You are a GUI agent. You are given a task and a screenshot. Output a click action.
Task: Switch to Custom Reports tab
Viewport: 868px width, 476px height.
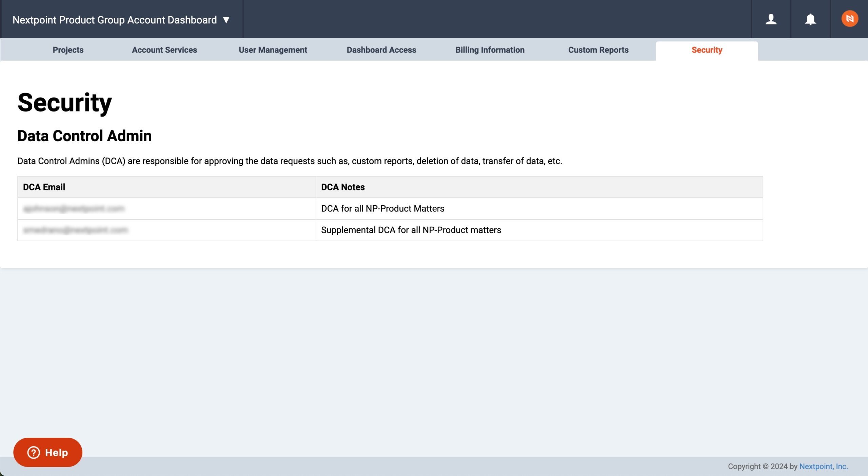coord(598,50)
